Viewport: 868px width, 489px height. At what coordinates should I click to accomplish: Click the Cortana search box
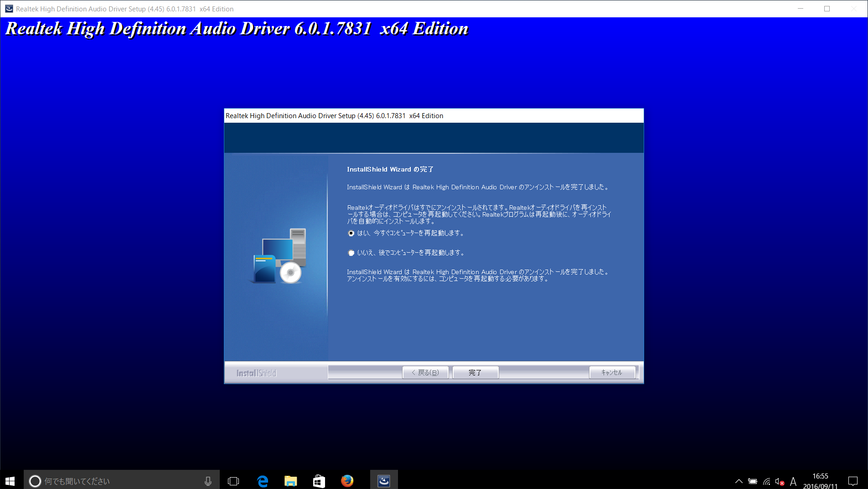click(x=122, y=481)
